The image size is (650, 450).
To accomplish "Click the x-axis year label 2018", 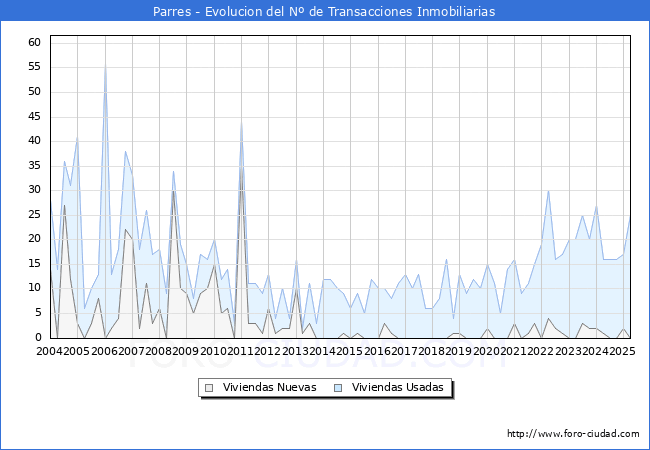I will point(432,351).
